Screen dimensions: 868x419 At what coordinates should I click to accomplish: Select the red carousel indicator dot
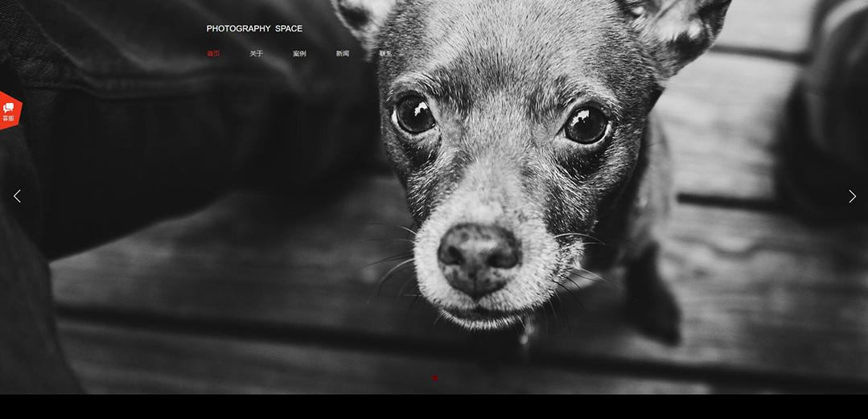tap(434, 378)
